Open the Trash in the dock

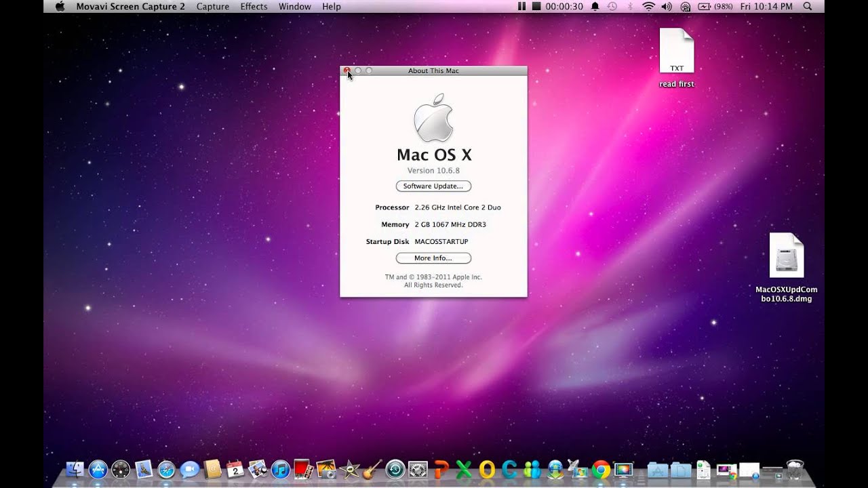point(793,469)
